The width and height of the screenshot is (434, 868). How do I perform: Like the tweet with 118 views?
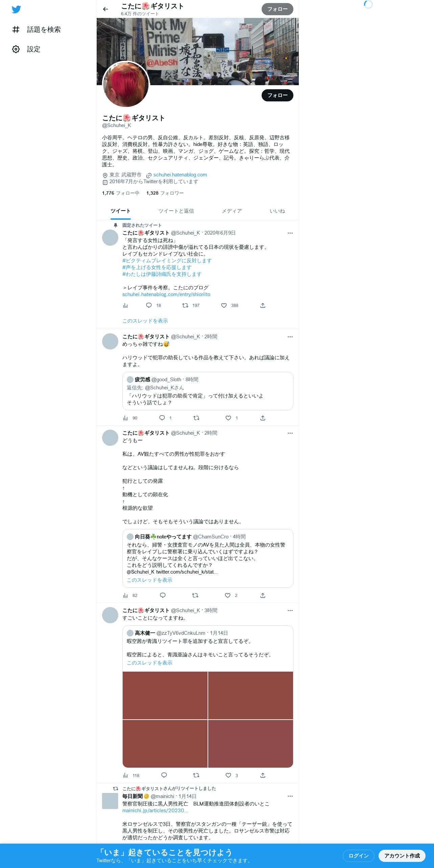click(x=228, y=775)
